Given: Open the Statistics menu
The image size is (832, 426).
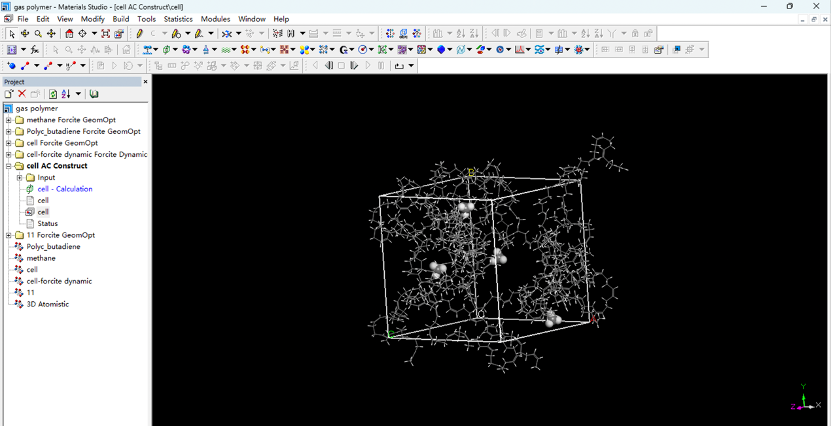Looking at the screenshot, I should (x=178, y=19).
